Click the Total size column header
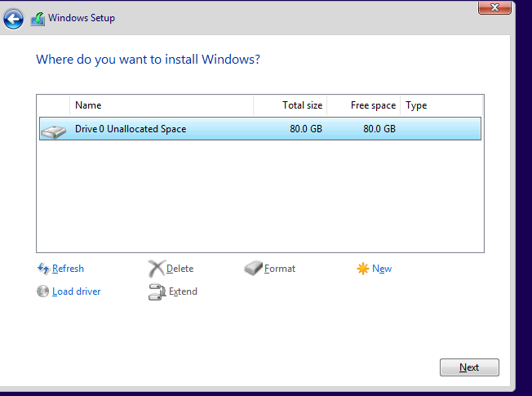The height and width of the screenshot is (396, 532). click(x=290, y=105)
